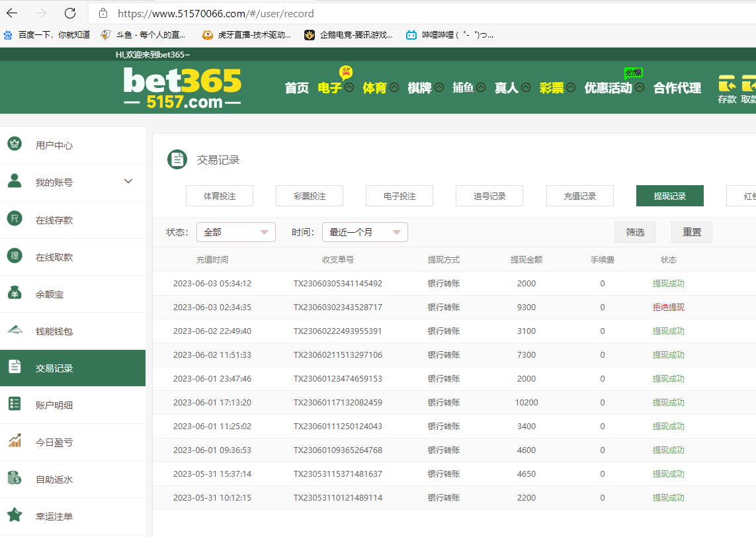
Task: Expand the 我的账号 sidebar chevron
Action: (128, 181)
